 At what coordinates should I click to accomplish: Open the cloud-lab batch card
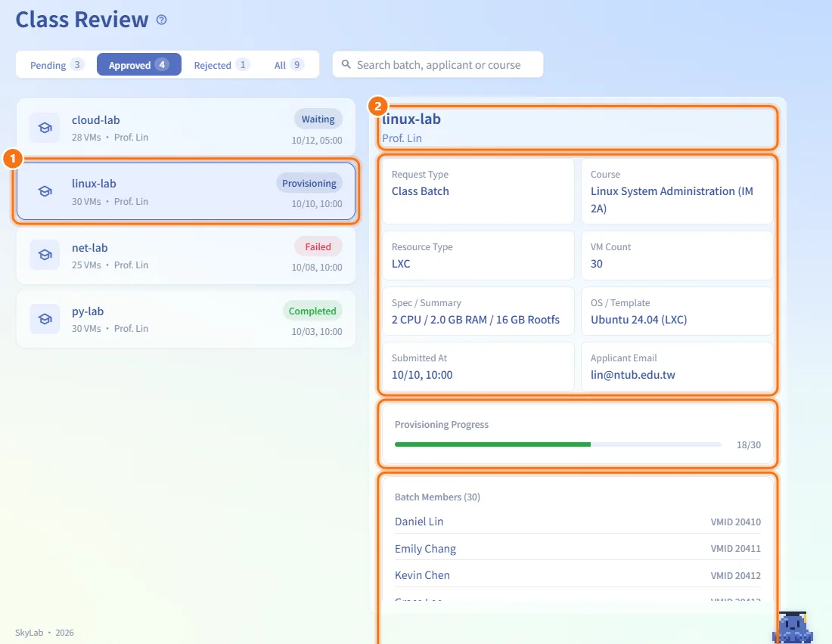tap(186, 127)
